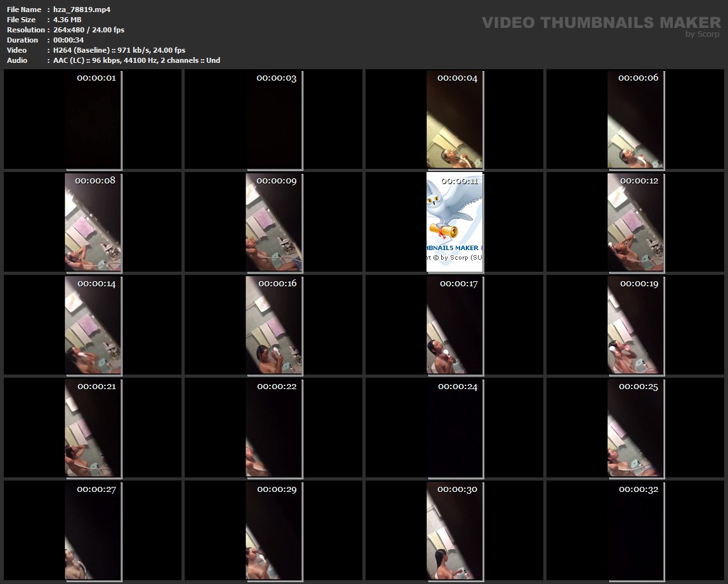Choose the last frame at 00:00:32
This screenshot has height=584, width=728.
[635, 531]
